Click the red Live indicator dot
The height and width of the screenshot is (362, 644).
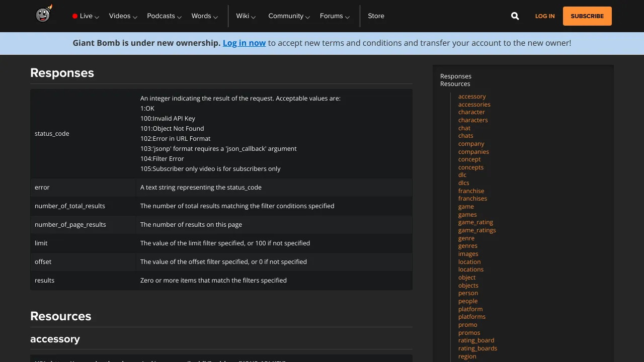(x=75, y=16)
